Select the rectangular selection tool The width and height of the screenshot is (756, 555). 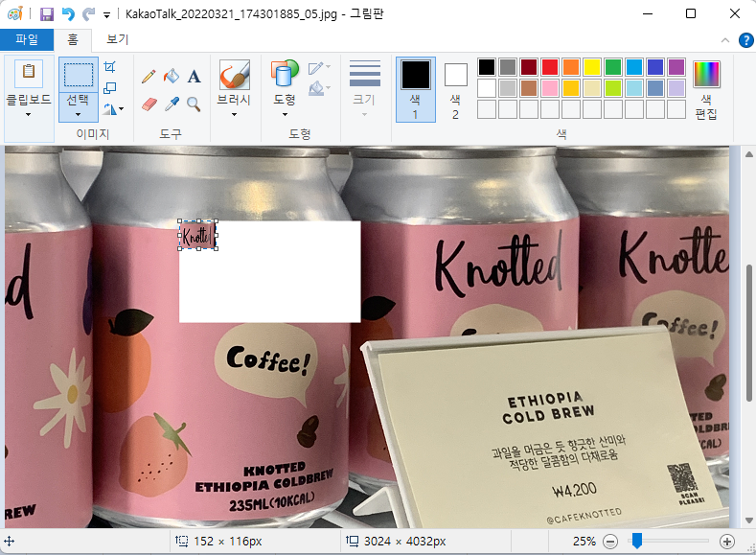(79, 75)
